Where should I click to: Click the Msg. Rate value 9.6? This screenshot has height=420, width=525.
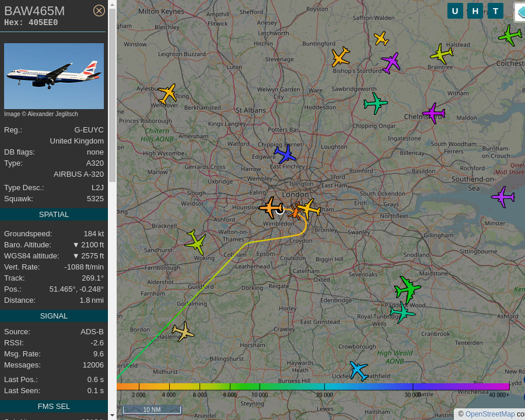point(99,353)
